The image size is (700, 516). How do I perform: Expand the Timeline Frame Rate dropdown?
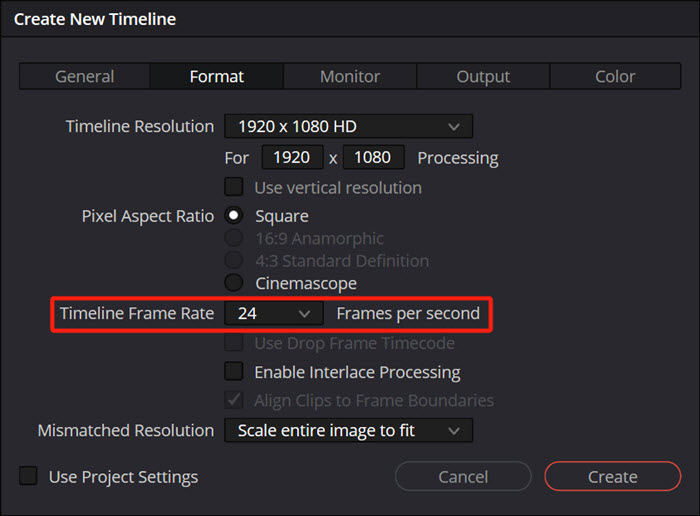click(x=274, y=313)
